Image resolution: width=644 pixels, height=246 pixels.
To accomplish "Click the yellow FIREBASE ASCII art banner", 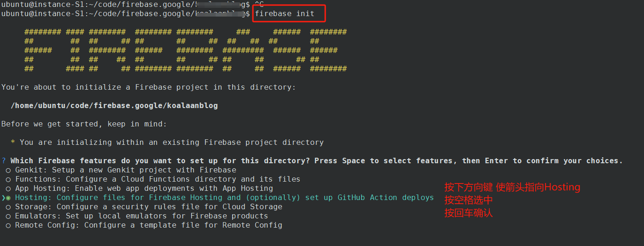I will tap(185, 51).
